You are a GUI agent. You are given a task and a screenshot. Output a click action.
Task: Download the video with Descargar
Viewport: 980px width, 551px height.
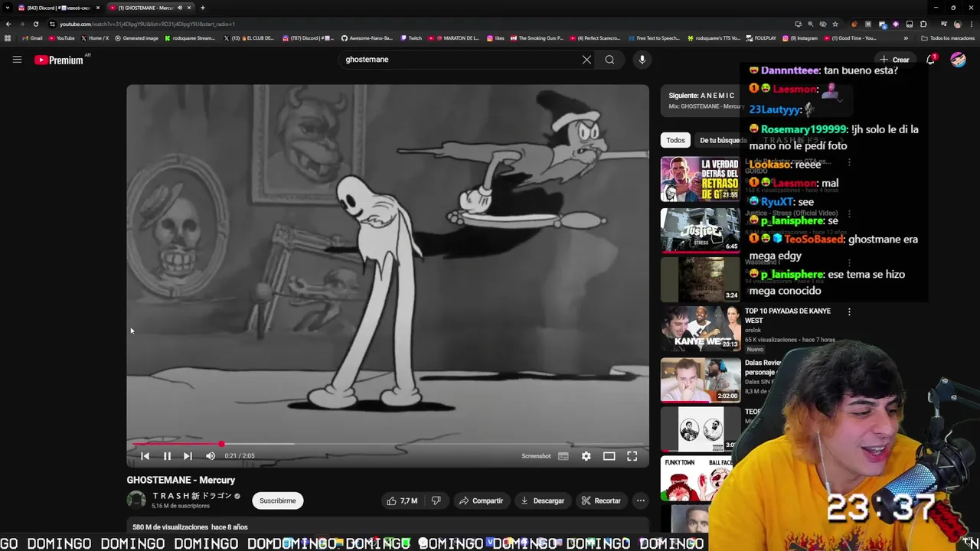coord(542,500)
